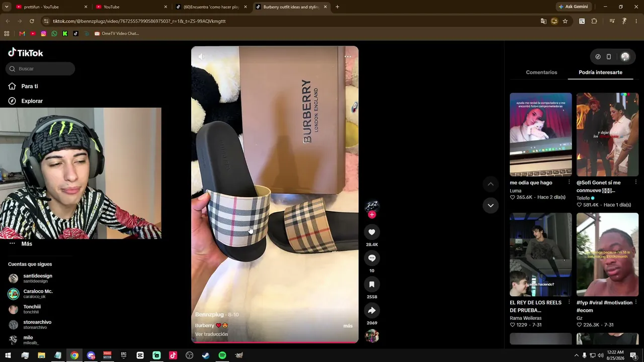The height and width of the screenshot is (362, 644).
Task: Open options for the Sofi Gonet video
Action: [635, 182]
